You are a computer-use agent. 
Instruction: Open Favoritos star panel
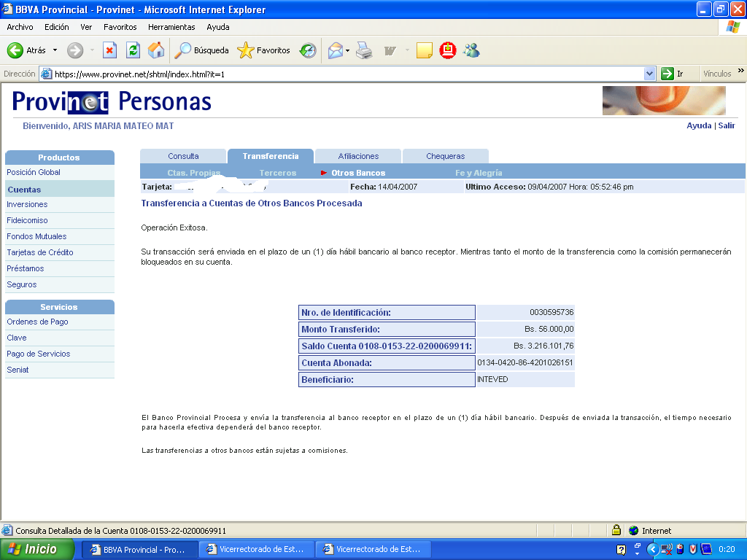pos(246,50)
